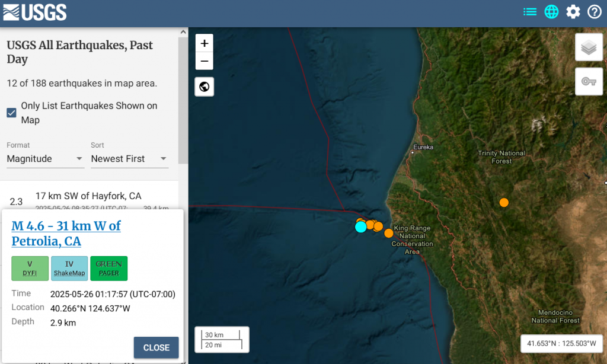Zoom in with the plus button

tap(205, 43)
